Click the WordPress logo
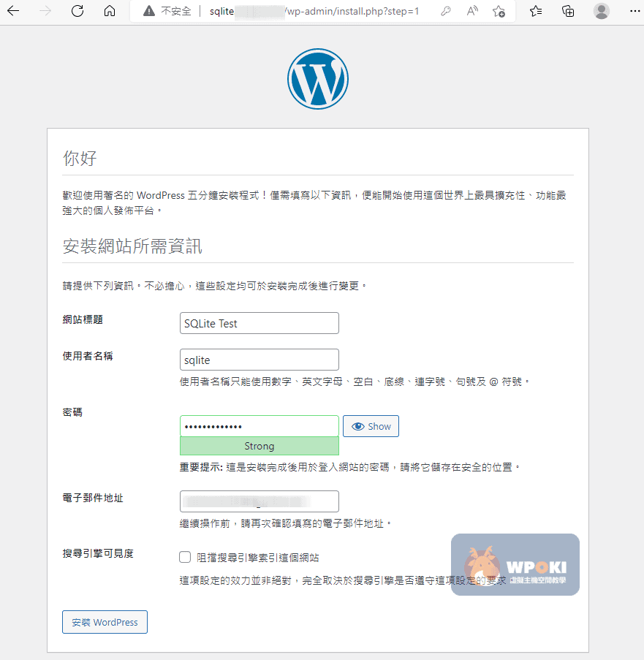 pyautogui.click(x=318, y=79)
